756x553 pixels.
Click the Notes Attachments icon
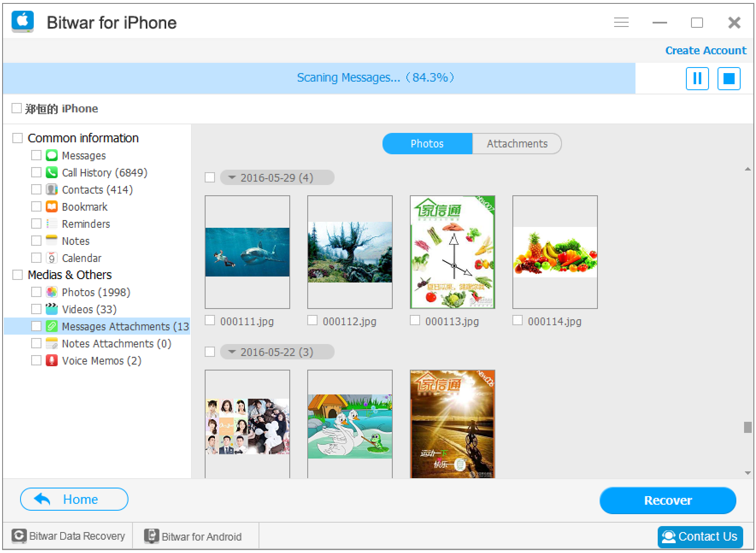point(52,343)
